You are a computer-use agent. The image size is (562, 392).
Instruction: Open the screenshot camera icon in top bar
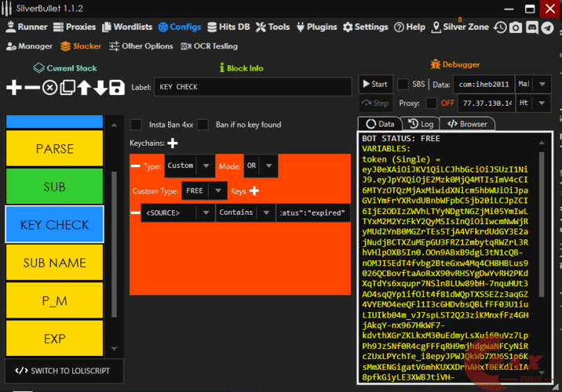click(516, 27)
